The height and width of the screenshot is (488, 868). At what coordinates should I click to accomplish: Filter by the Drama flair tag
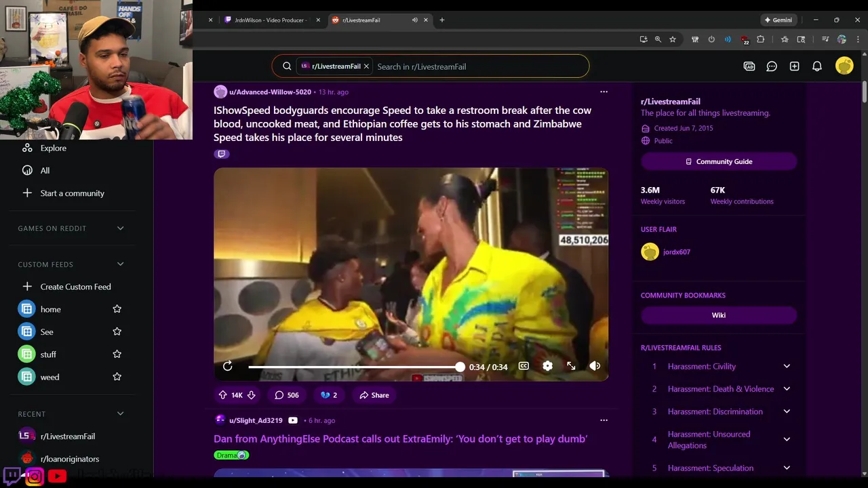tap(231, 455)
